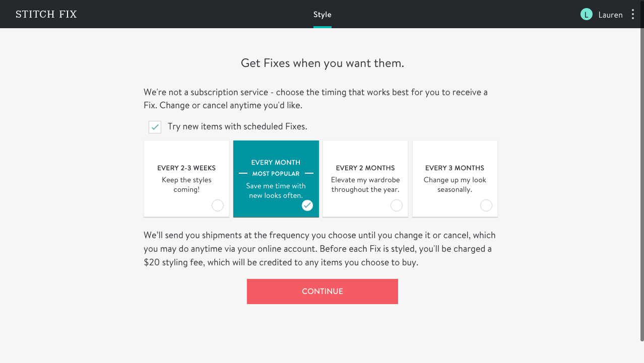Pick the Change up my look seasonally card

455,184
